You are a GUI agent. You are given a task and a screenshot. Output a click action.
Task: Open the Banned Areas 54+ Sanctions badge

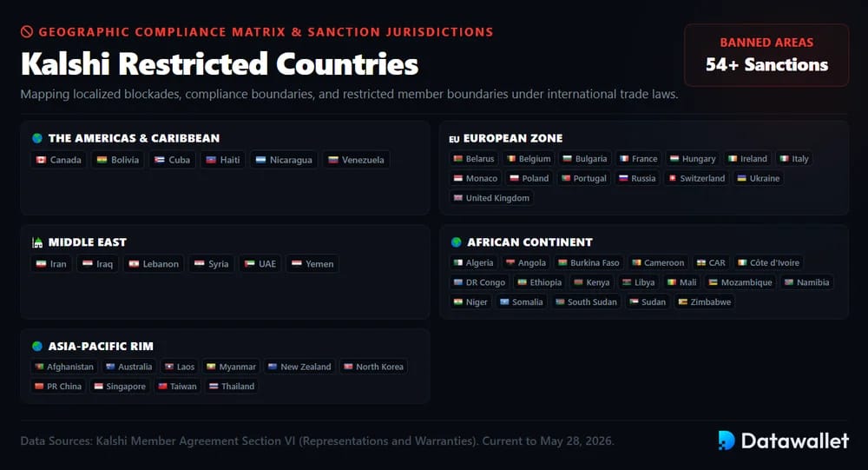[x=766, y=55]
